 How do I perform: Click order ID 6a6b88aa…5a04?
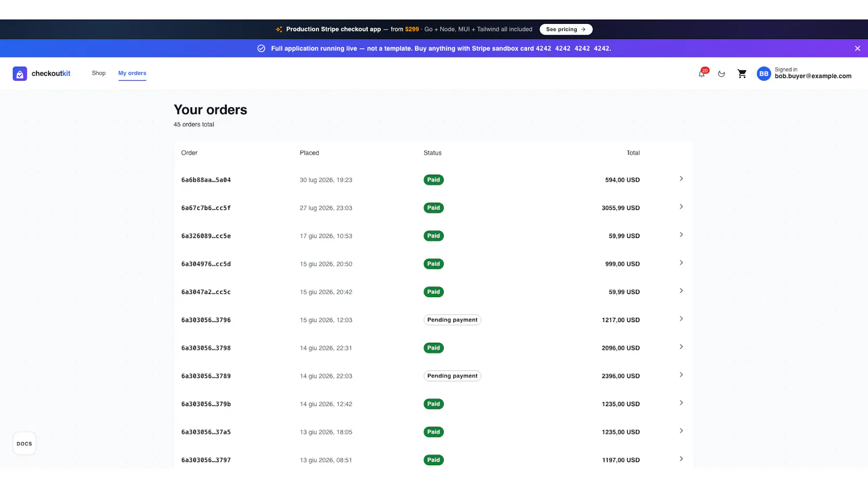(x=206, y=180)
